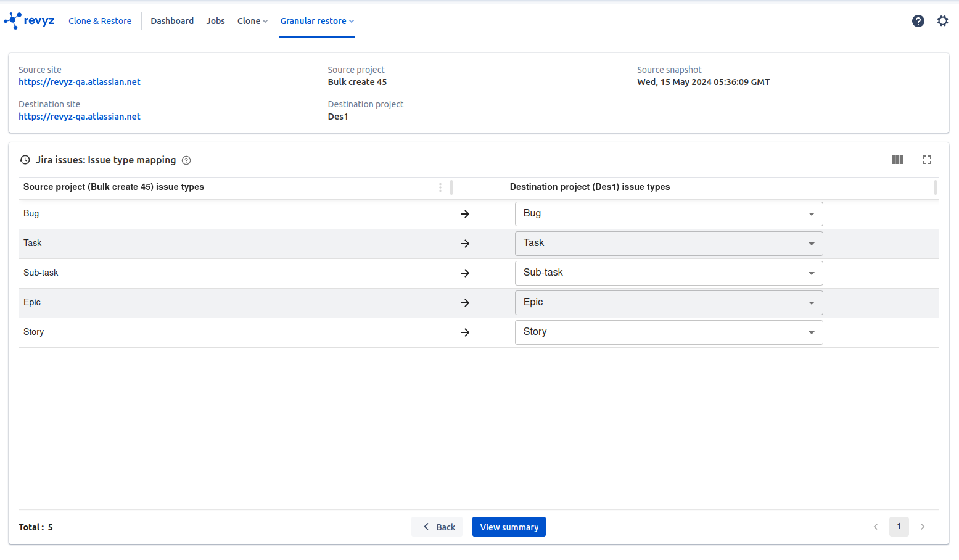Click the history icon next to Jira issues

click(x=25, y=160)
